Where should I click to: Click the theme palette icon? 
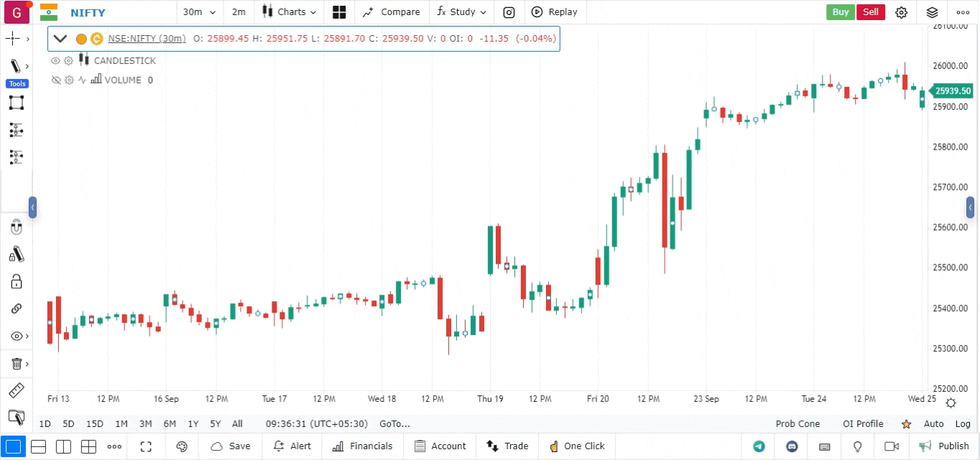pos(182,446)
